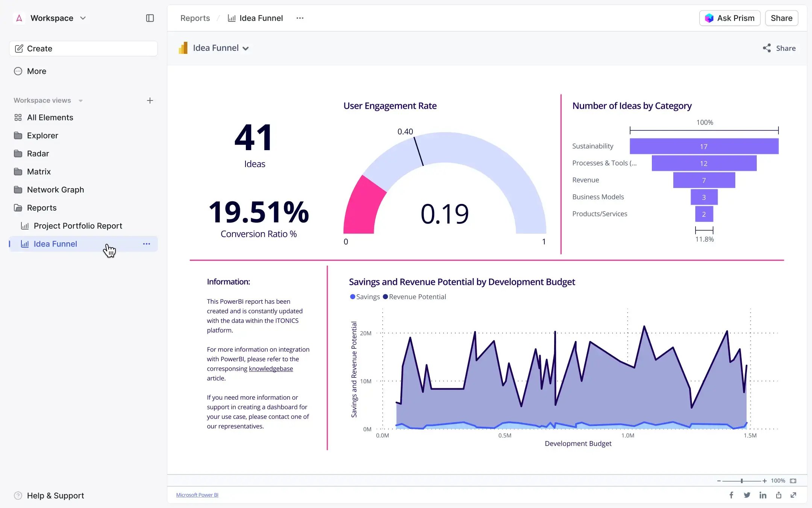Open the More menu in sidebar

30,71
